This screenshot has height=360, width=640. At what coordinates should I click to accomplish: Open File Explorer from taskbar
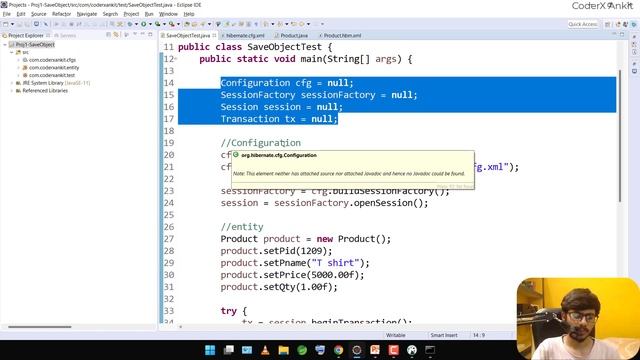coord(284,350)
